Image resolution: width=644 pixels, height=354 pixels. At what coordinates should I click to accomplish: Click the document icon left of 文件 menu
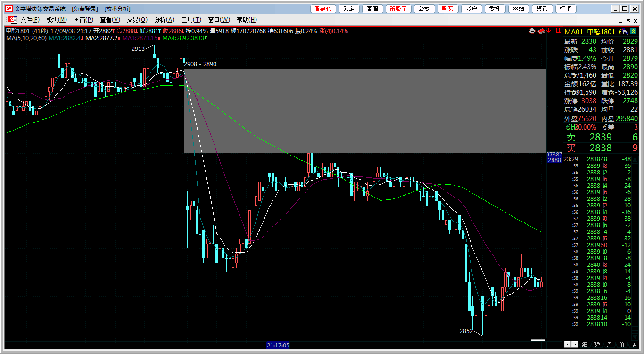click(x=12, y=20)
